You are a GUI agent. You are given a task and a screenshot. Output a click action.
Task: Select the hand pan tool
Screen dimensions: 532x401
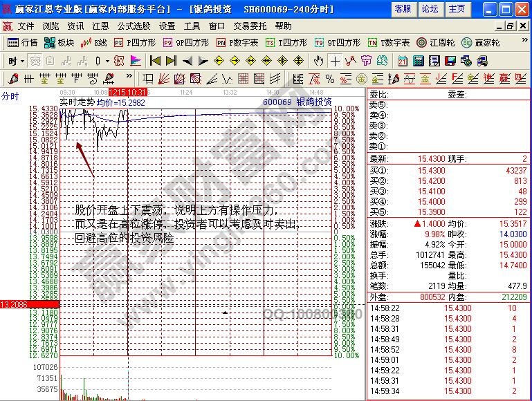click(318, 61)
